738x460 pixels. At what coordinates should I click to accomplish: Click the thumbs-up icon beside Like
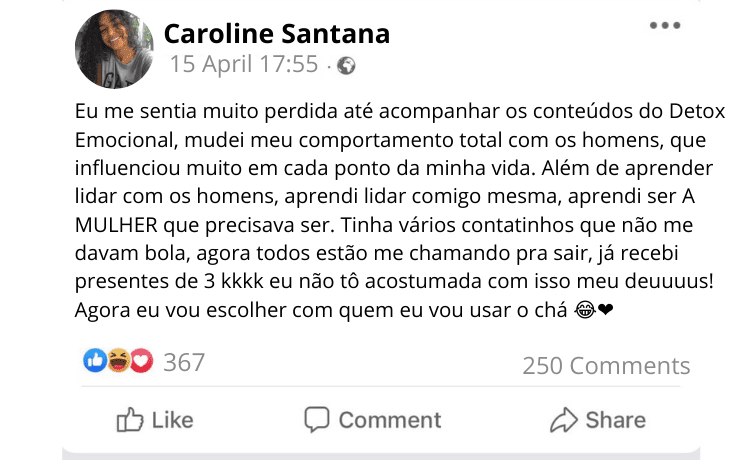coord(129,420)
